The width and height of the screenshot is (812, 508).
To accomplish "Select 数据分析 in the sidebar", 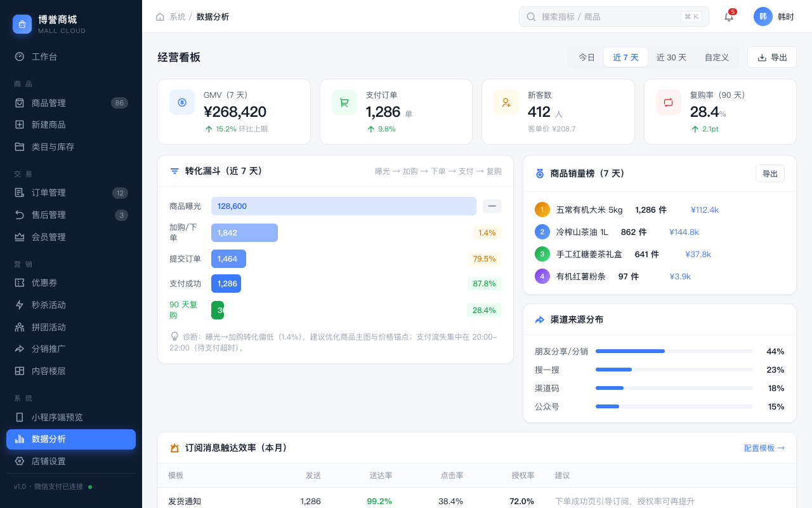I will [x=71, y=439].
